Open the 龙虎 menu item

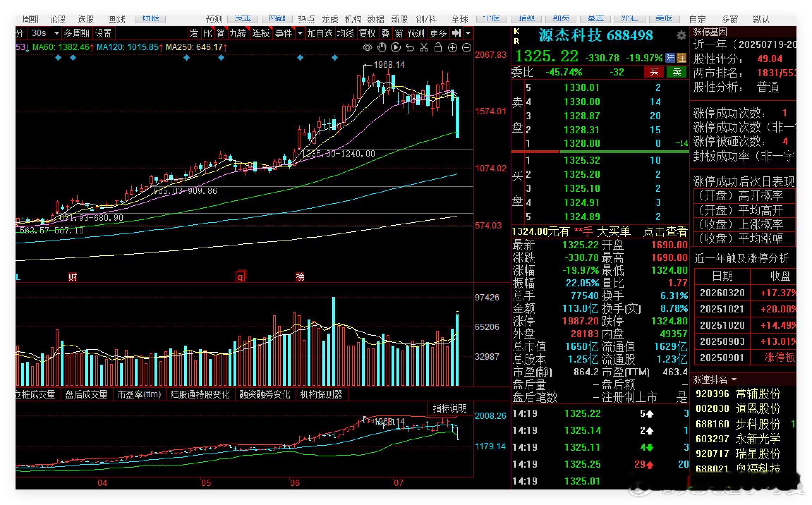pyautogui.click(x=330, y=19)
